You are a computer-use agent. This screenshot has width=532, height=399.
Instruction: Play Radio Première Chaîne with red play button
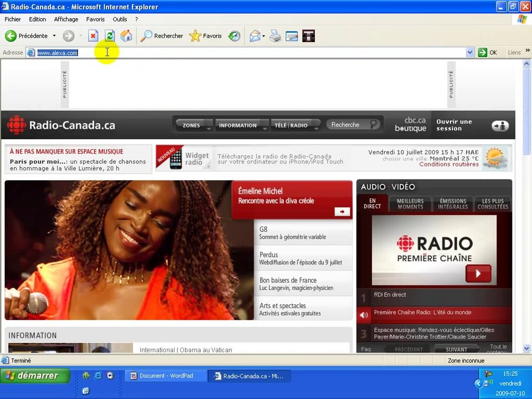pyautogui.click(x=478, y=273)
